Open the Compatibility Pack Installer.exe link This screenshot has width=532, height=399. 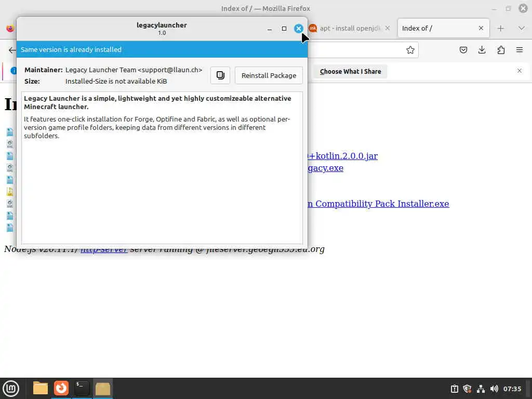point(379,204)
